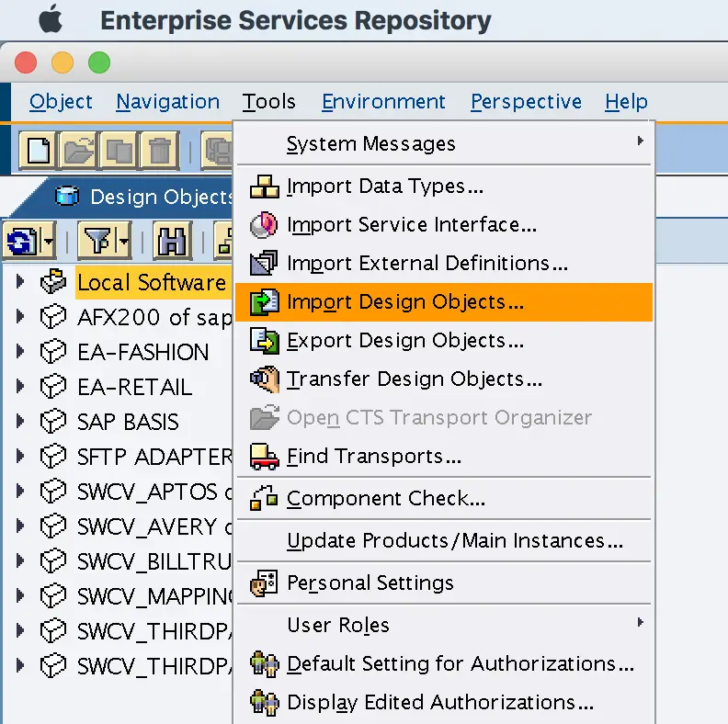Image resolution: width=728 pixels, height=724 pixels.
Task: Open the User Roles submenu arrow
Action: 641,622
